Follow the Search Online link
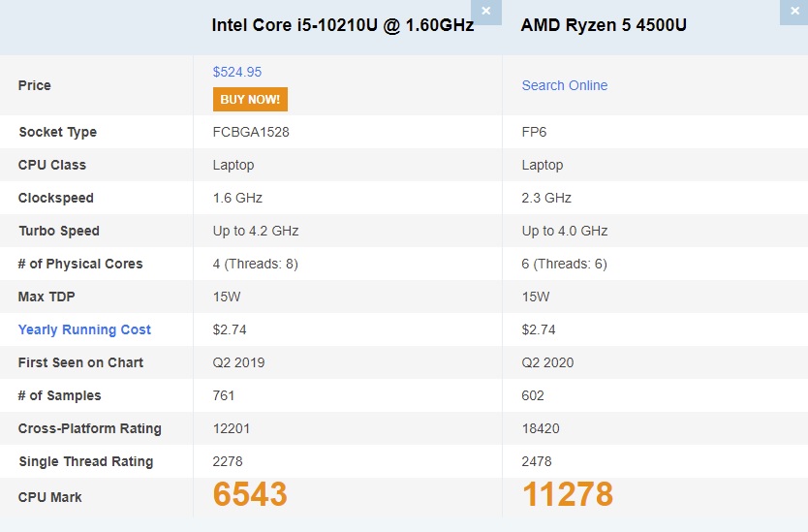Viewport: 808px width, 532px height. [x=564, y=85]
